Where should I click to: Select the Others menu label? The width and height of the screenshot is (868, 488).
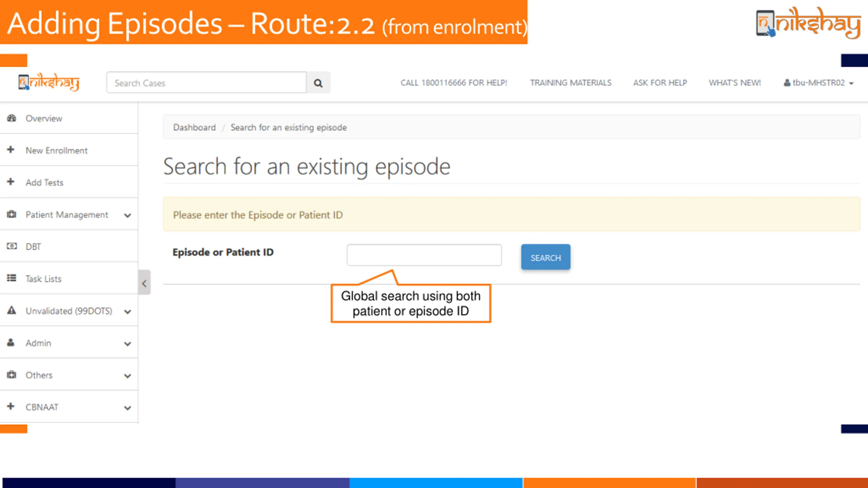39,375
